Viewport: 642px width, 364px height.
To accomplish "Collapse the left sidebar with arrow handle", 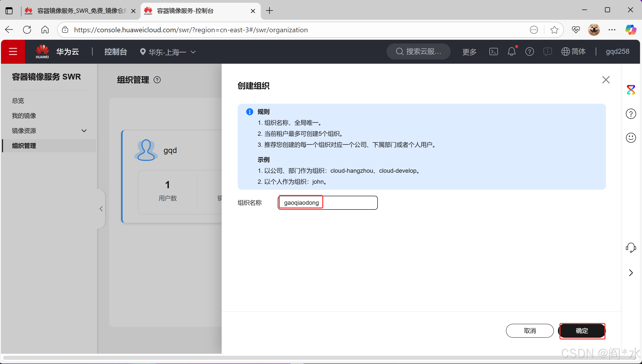I will coord(101,209).
